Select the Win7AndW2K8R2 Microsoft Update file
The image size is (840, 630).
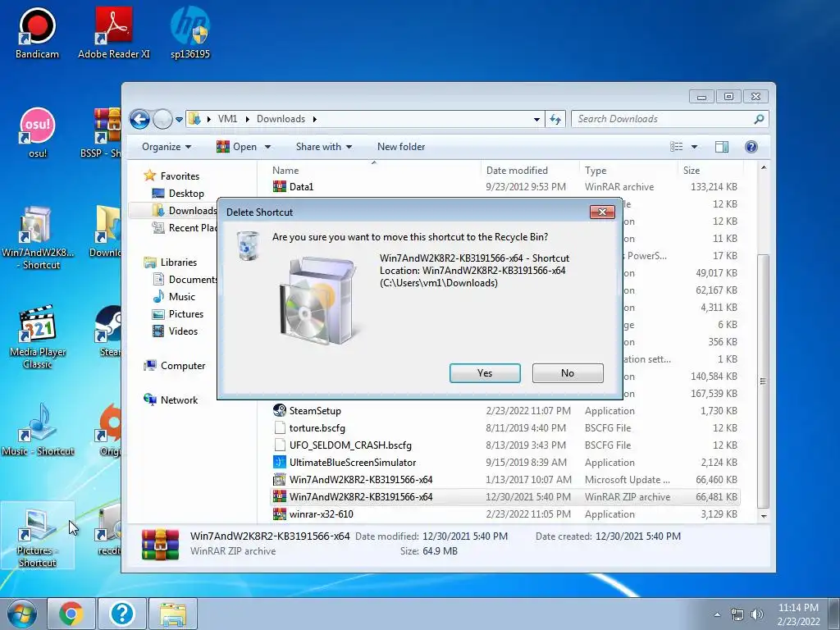(x=505, y=479)
